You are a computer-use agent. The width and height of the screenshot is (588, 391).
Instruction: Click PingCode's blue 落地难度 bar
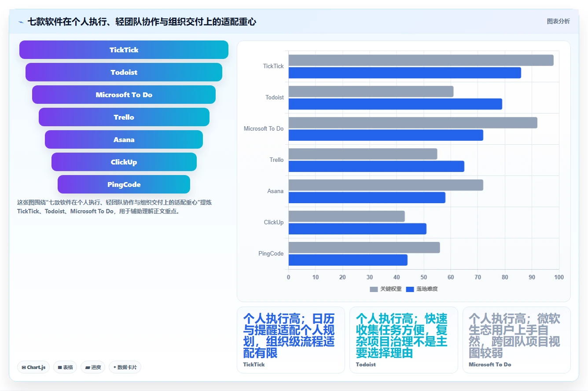click(348, 260)
